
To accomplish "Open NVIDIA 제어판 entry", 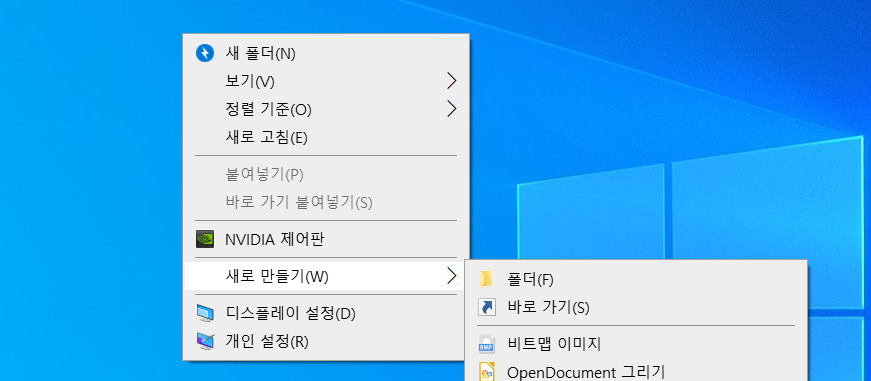I will (326, 239).
